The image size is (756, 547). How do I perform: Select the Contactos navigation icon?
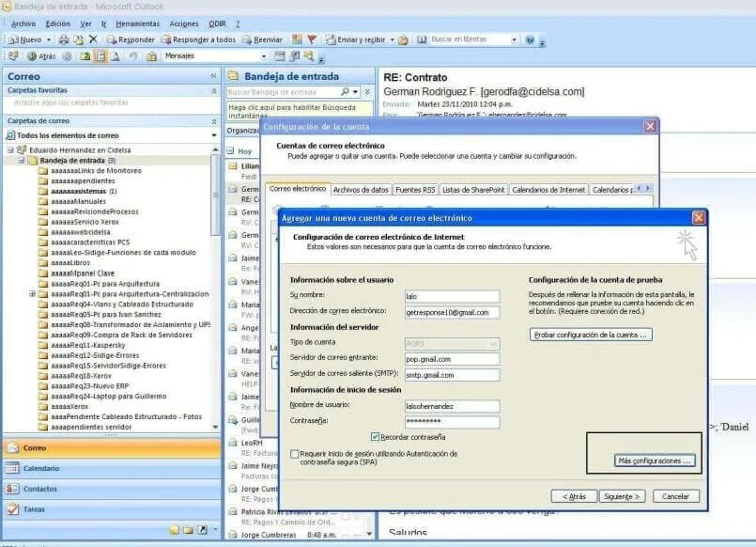click(x=12, y=488)
